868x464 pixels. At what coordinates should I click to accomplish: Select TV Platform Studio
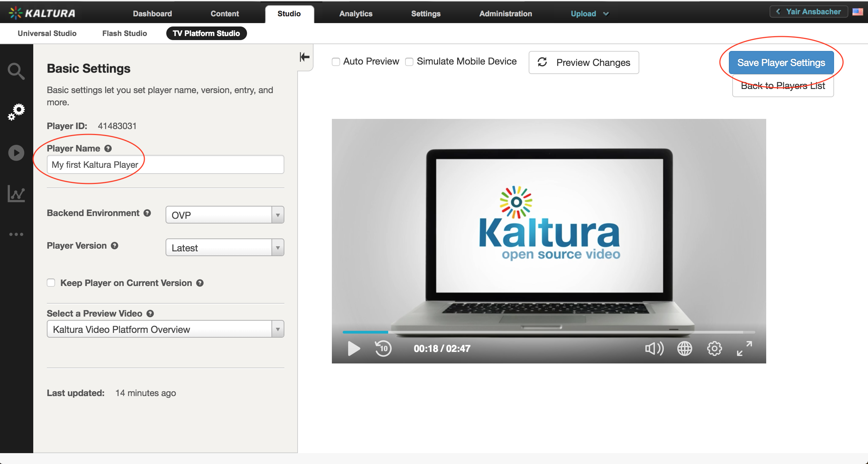(x=206, y=33)
